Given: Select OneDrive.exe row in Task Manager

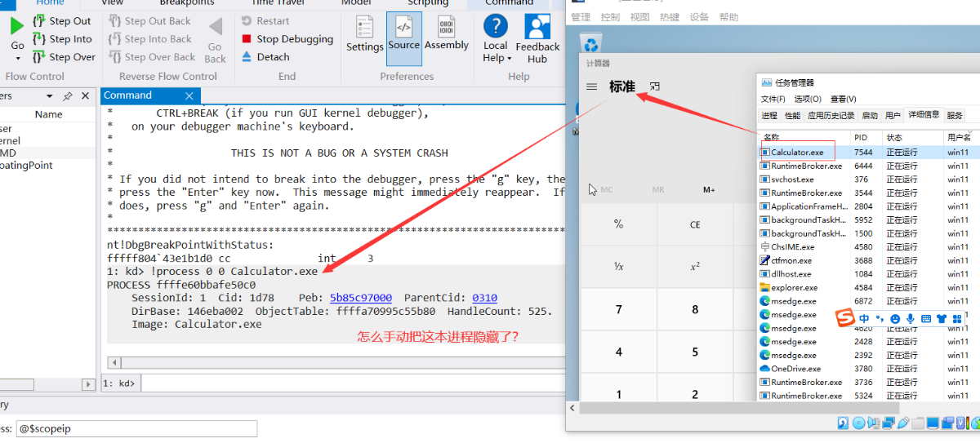Looking at the screenshot, I should point(868,369).
